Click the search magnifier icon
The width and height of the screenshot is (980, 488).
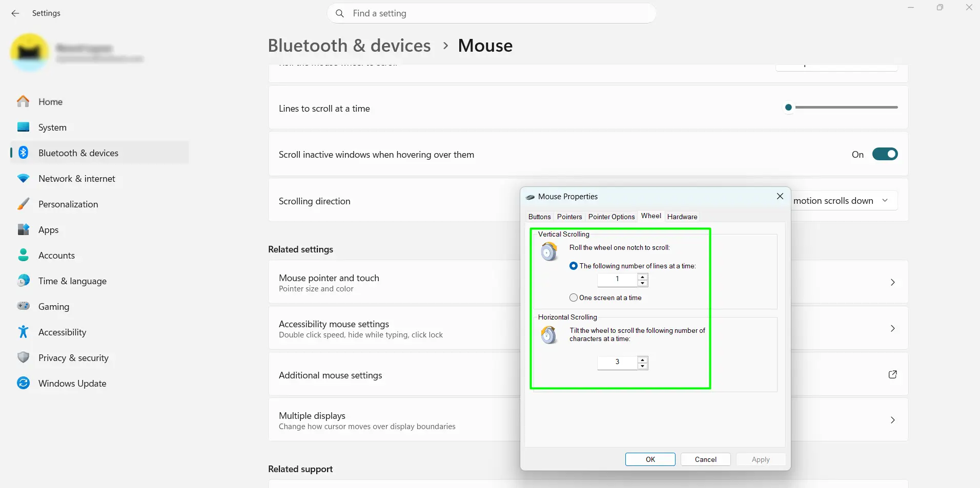pyautogui.click(x=339, y=13)
